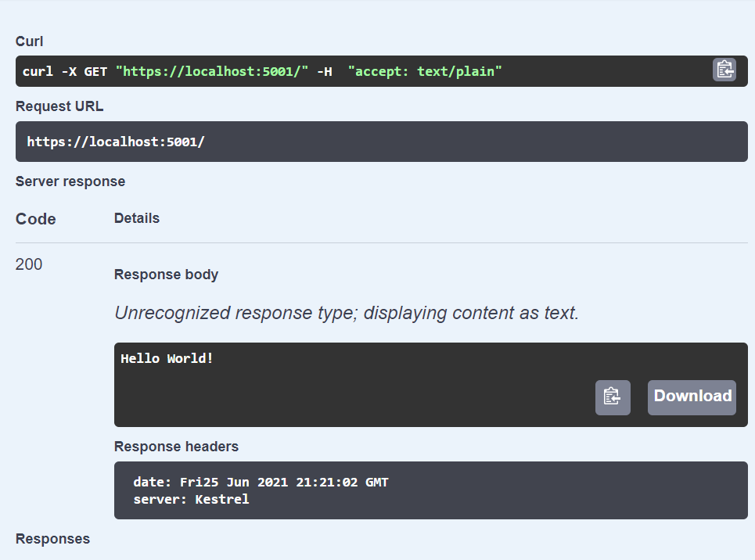Click the localhost URL inside curl command
Viewport: 755px width, 560px height.
(x=212, y=72)
